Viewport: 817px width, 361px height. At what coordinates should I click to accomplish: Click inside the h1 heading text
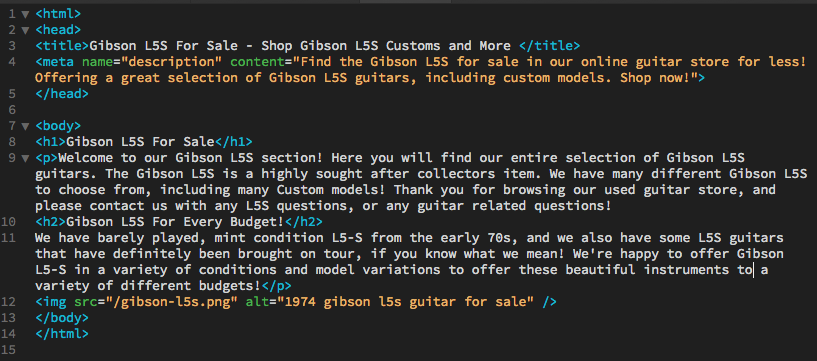(141, 142)
